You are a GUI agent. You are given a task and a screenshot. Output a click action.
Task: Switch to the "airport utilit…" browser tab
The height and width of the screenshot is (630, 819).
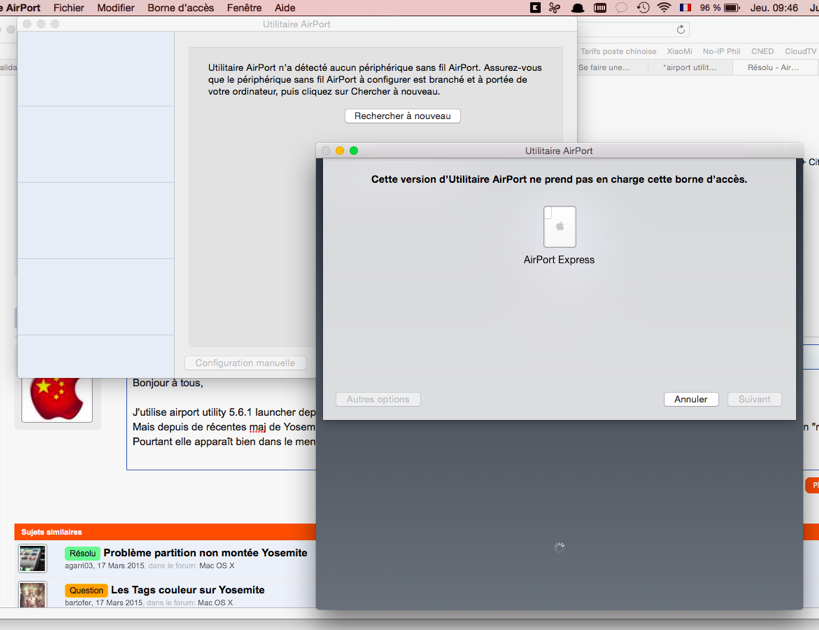(690, 67)
